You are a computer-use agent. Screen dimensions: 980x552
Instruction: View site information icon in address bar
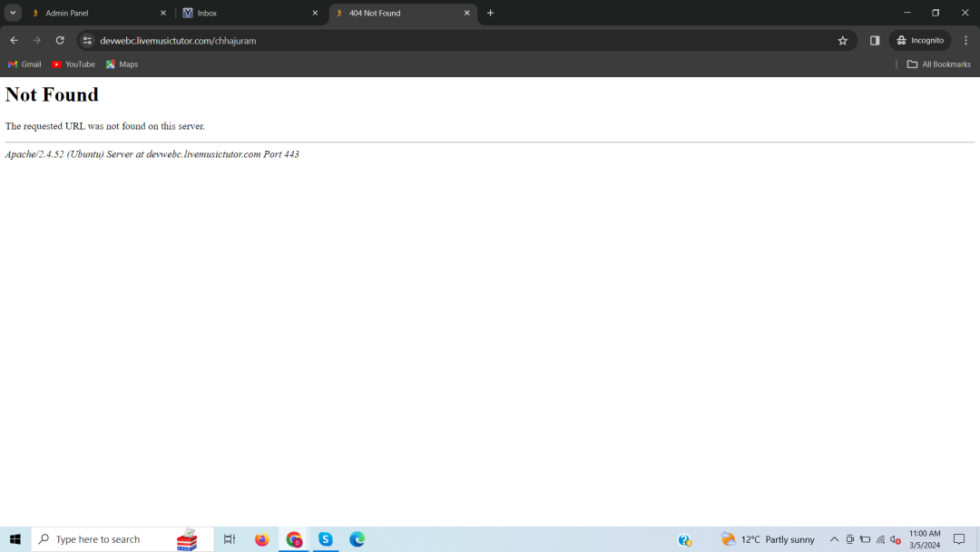click(x=87, y=40)
